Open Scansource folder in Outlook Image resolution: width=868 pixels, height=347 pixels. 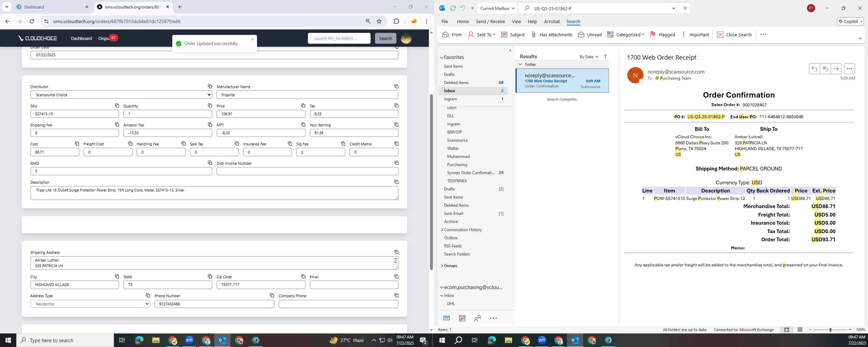pyautogui.click(x=457, y=140)
